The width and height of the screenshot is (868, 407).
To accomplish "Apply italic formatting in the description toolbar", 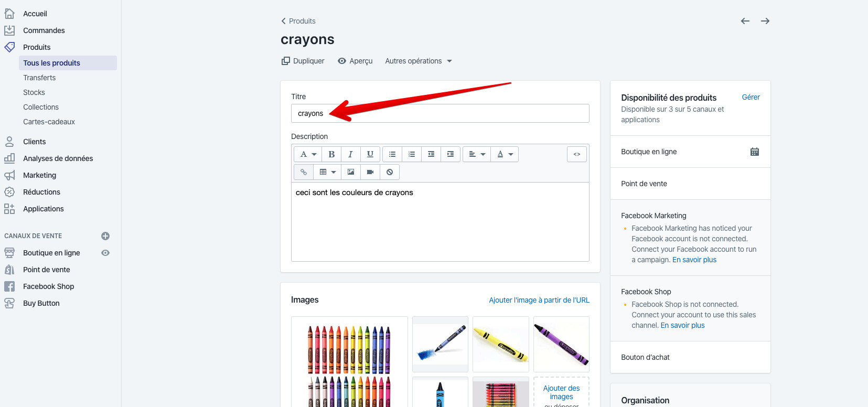I will tap(350, 154).
